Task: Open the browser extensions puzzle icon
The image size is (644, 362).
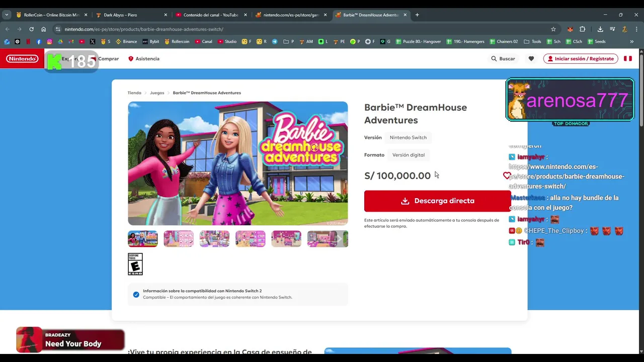Action: pyautogui.click(x=583, y=29)
